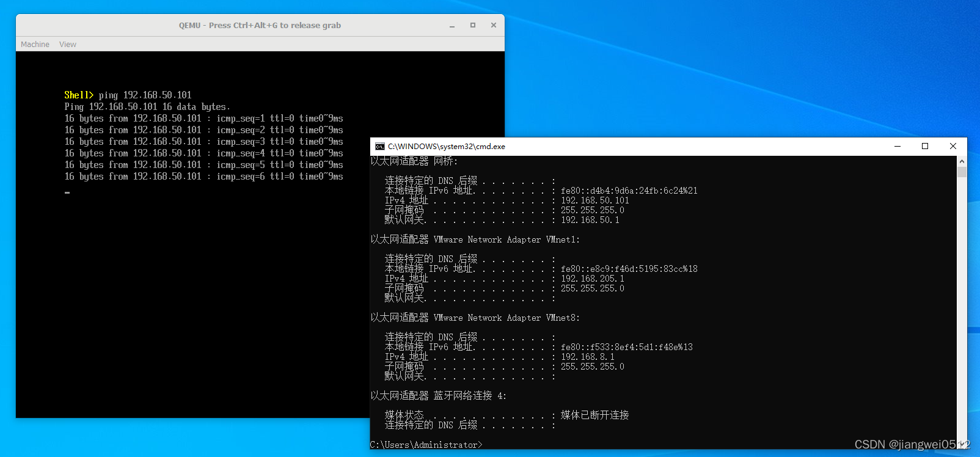980x457 pixels.
Task: Maximize the cmd.exe window
Action: coord(925,147)
